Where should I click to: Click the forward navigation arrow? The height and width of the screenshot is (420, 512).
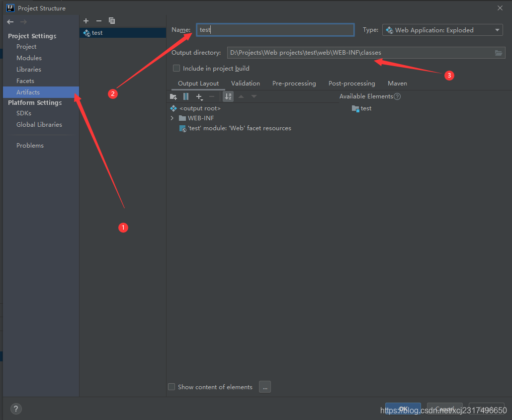23,22
